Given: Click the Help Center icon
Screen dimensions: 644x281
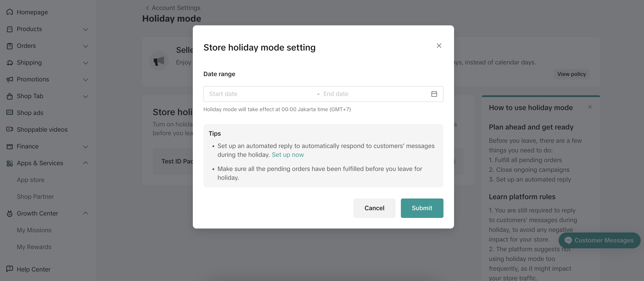Looking at the screenshot, I should pos(10,269).
